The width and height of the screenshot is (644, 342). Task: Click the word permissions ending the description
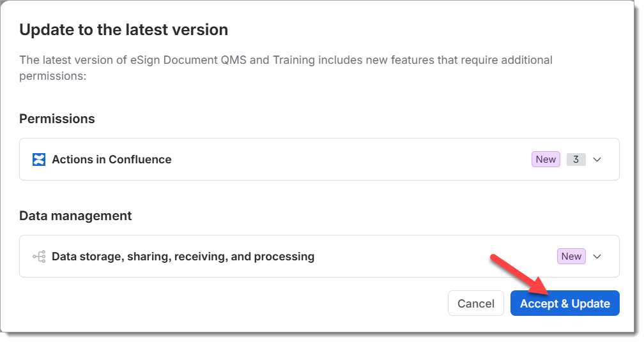coord(52,77)
